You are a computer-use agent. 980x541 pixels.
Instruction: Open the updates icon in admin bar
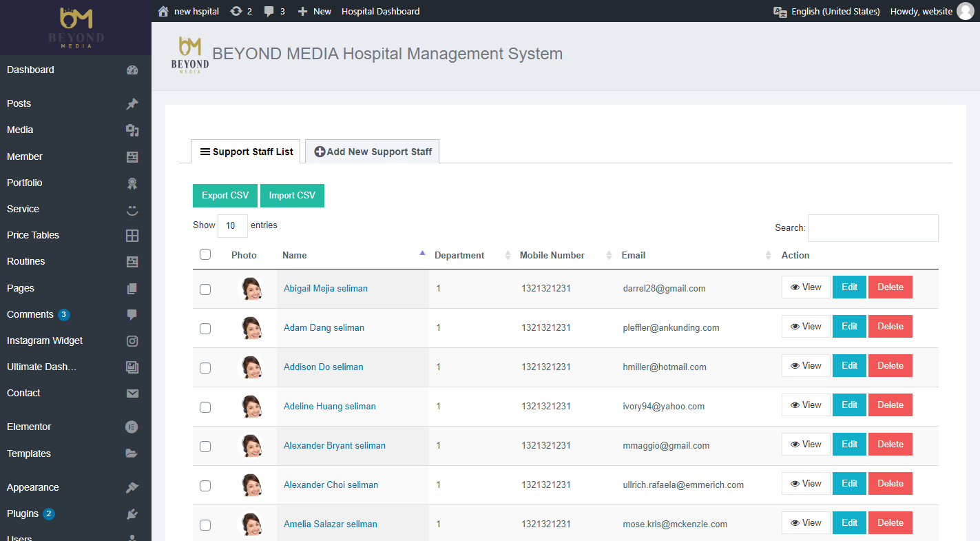click(x=236, y=11)
